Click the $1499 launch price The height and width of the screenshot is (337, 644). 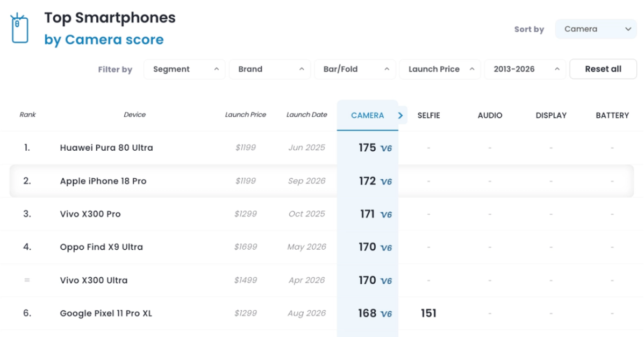tap(246, 280)
